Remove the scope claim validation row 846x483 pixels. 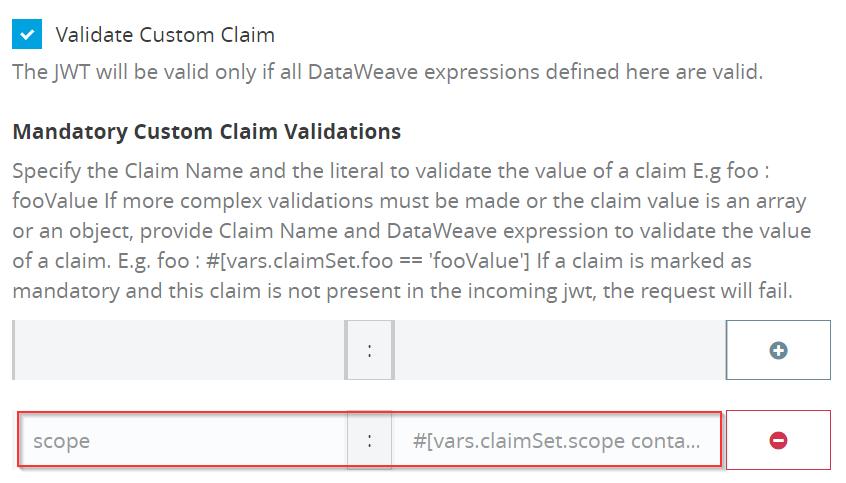coord(778,440)
